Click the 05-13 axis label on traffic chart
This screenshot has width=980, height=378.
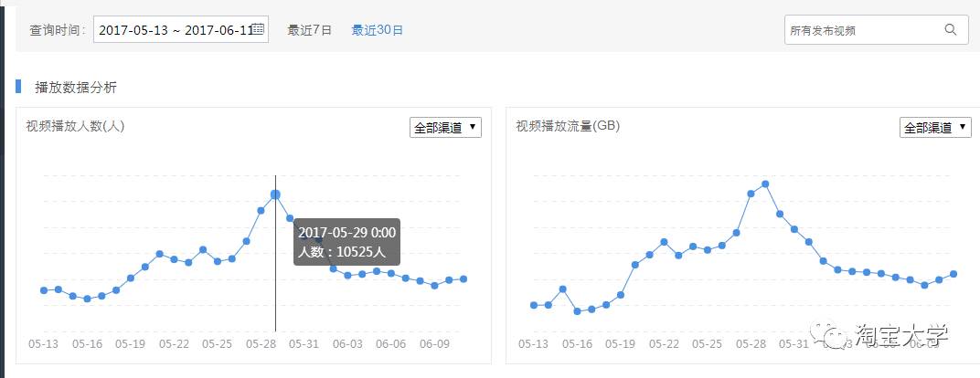pyautogui.click(x=534, y=343)
